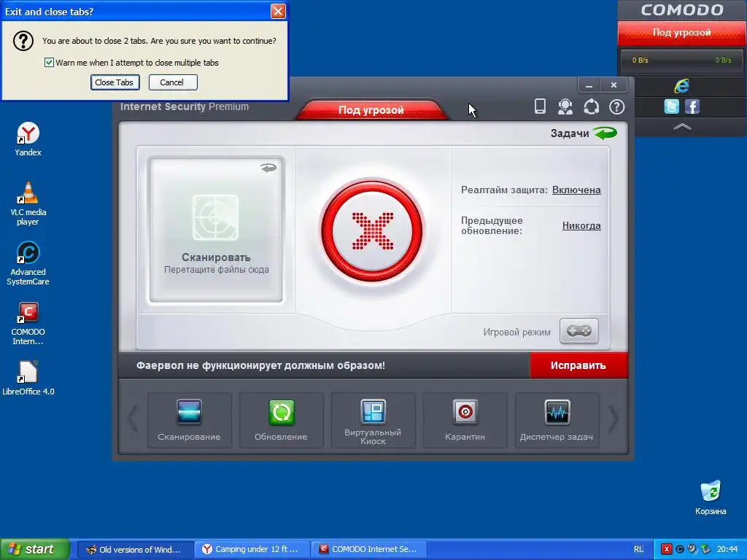
Task: Toggle the Игровой режим game mode button
Action: pos(578,331)
